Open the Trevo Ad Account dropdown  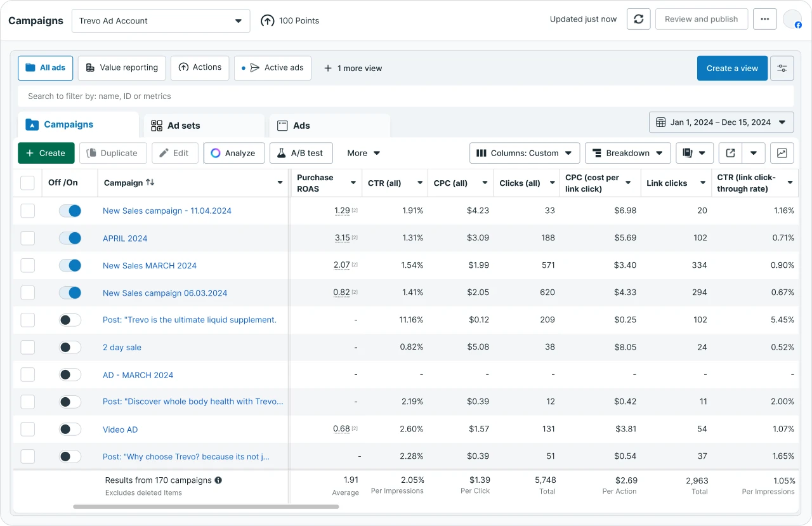[x=161, y=21]
